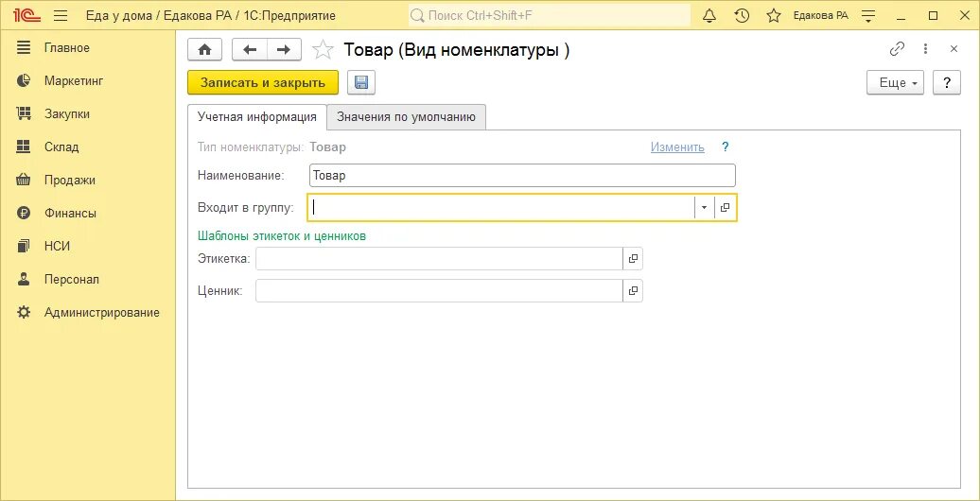The height and width of the screenshot is (501, 980).
Task: Go to home page button
Action: [x=205, y=50]
